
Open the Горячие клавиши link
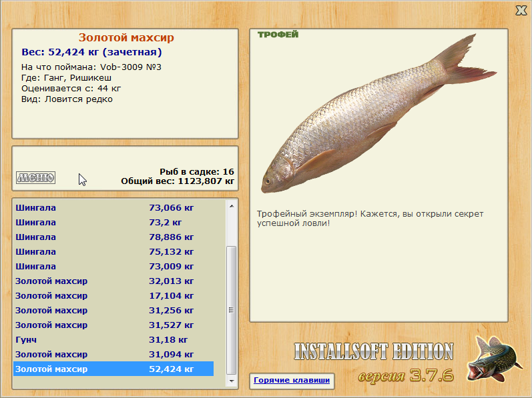[x=292, y=380]
